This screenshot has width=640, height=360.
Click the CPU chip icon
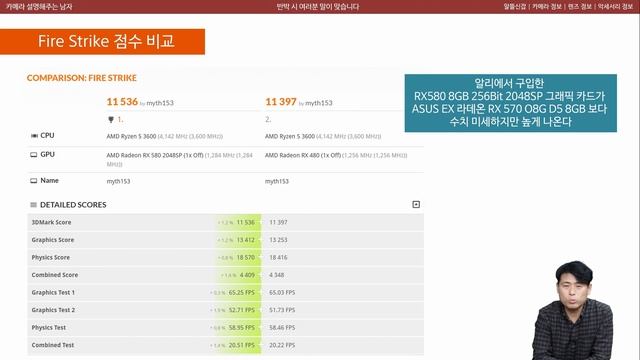(x=34, y=136)
